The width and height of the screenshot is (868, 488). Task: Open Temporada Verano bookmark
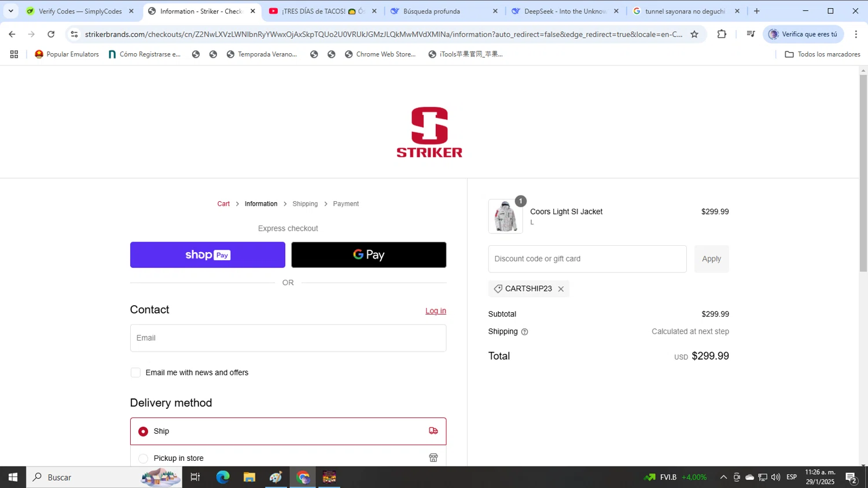pos(262,54)
